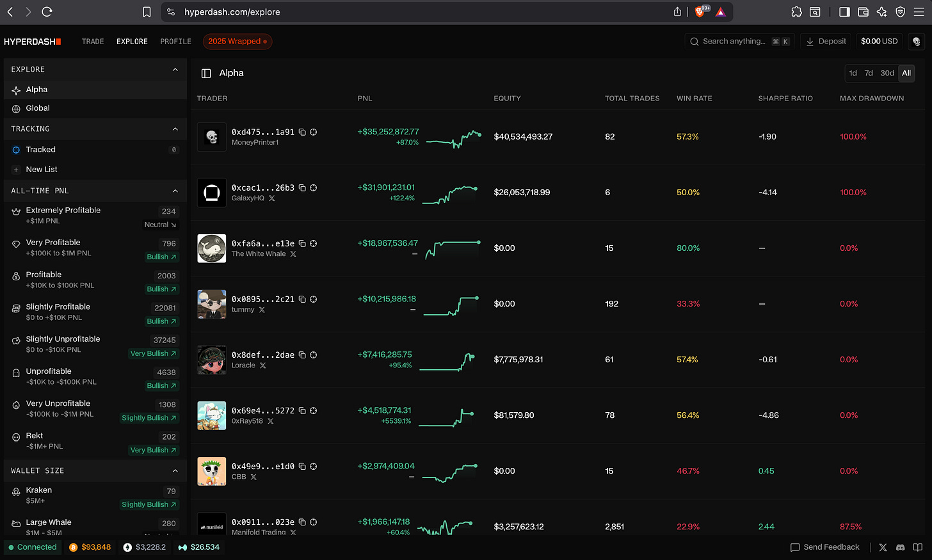Toggle sidebar panel icon beside Alpha
This screenshot has height=560, width=932.
[x=206, y=74]
